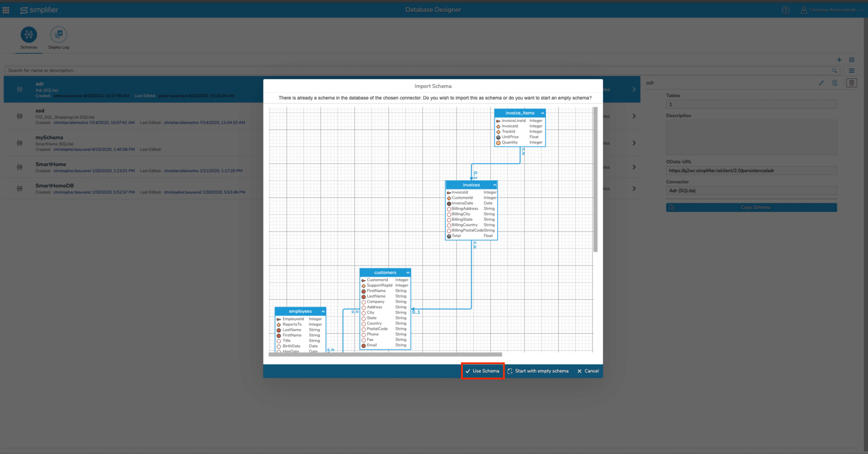Click the Description text area
The image size is (868, 454).
coord(752,137)
